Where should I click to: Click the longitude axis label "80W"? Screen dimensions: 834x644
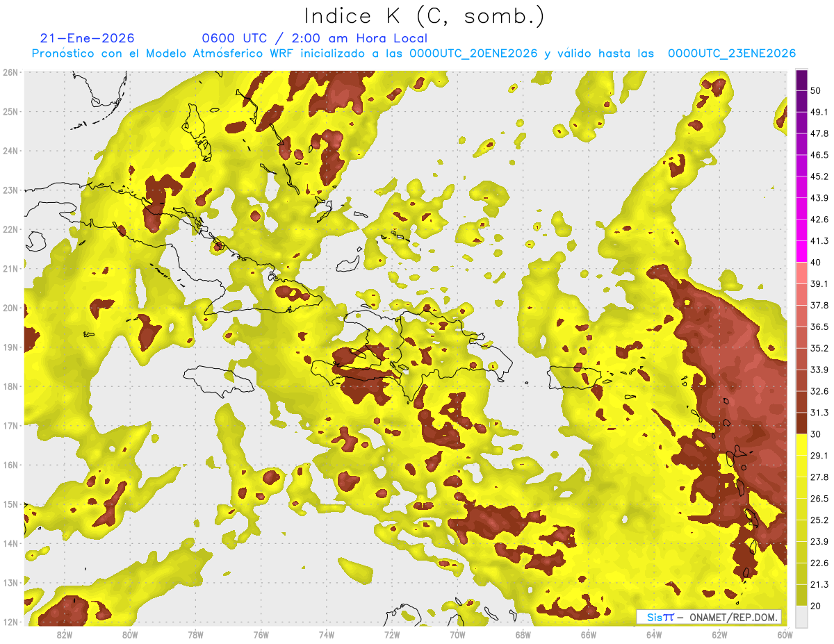click(130, 634)
